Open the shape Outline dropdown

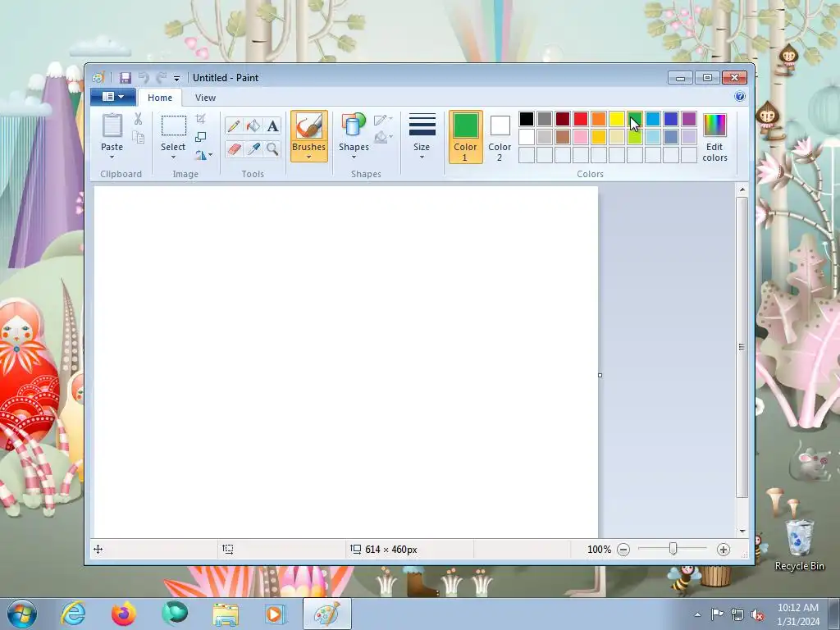click(x=383, y=120)
